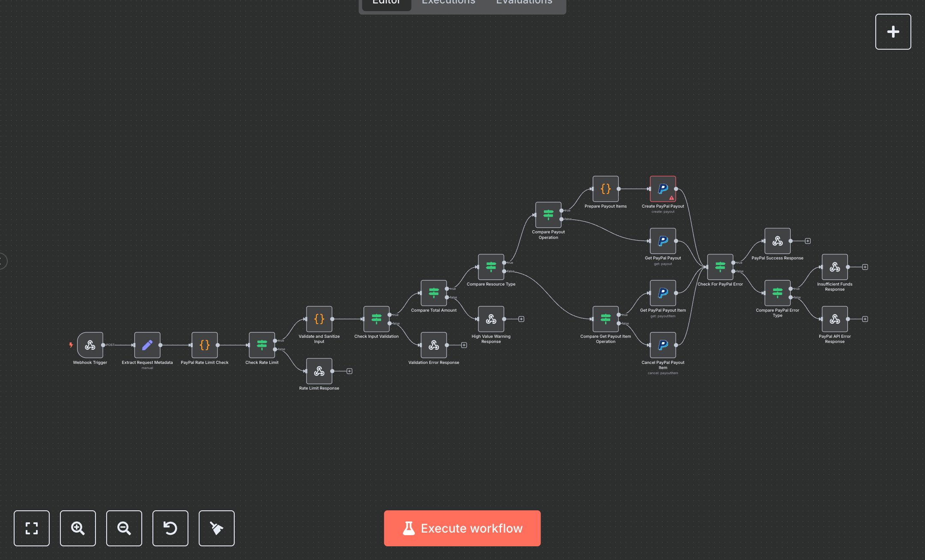925x560 pixels.
Task: Select the Cancel PayPal Payout Item node
Action: point(662,345)
